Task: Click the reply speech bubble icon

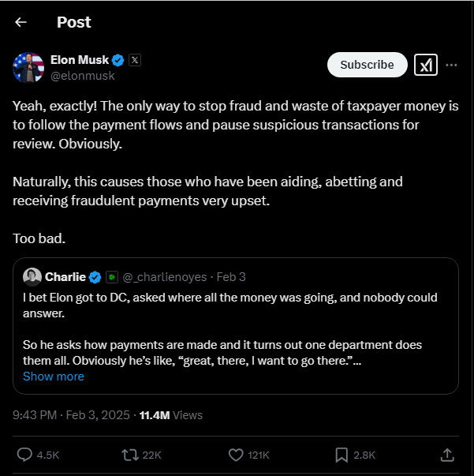Action: (x=24, y=455)
